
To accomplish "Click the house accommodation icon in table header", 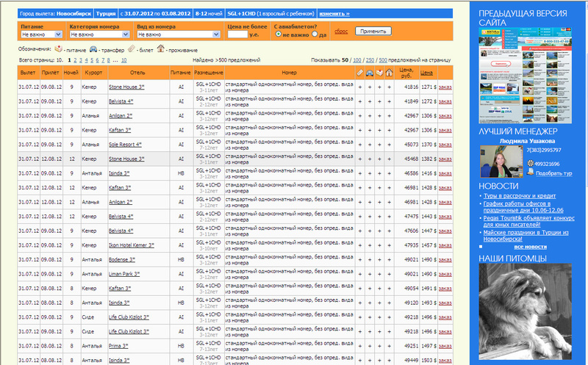I will [x=389, y=73].
